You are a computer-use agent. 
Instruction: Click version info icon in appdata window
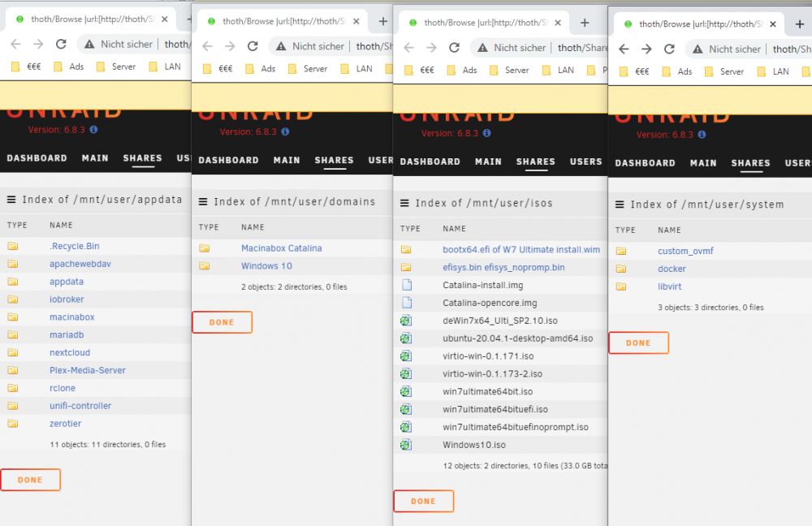coord(93,129)
